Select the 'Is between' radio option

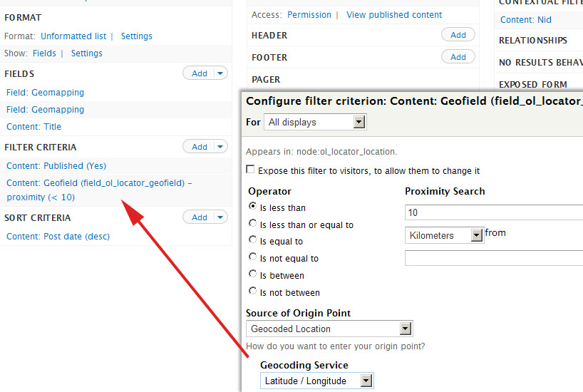point(253,275)
